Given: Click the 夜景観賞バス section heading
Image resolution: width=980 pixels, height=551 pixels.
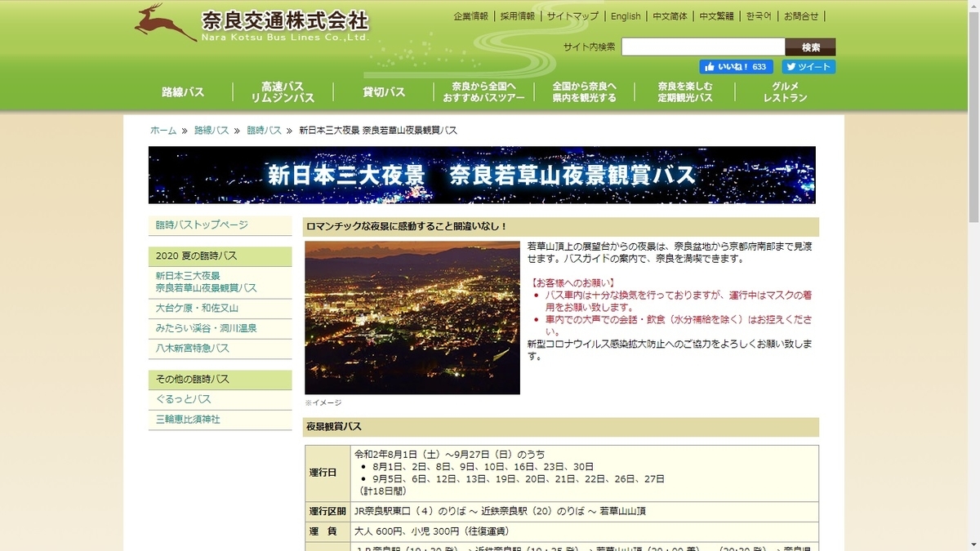Looking at the screenshot, I should (560, 427).
